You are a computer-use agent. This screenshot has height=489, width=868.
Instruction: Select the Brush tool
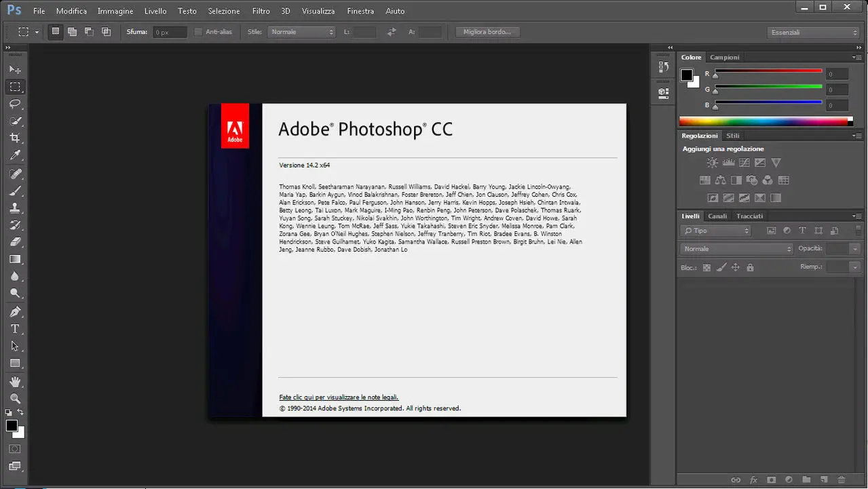[15, 191]
